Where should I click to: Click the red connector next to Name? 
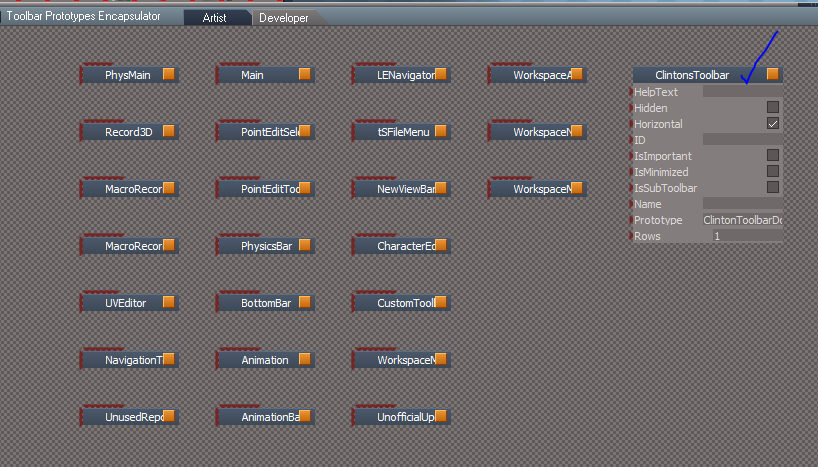pyautogui.click(x=631, y=203)
